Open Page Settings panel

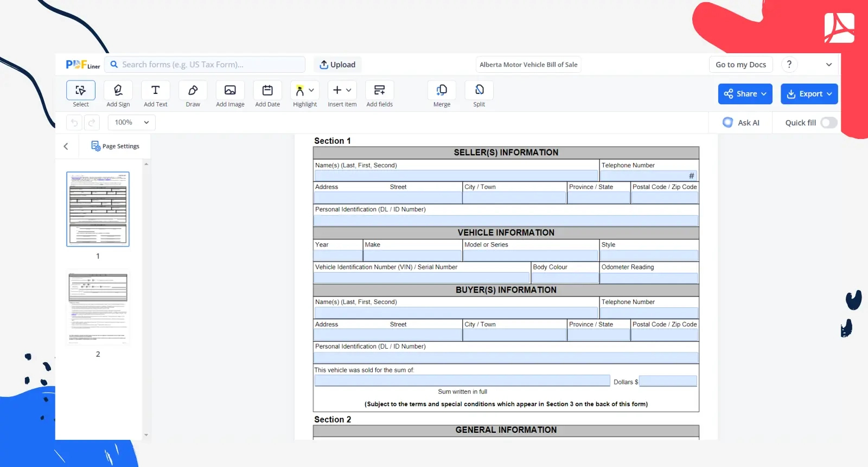click(x=116, y=146)
